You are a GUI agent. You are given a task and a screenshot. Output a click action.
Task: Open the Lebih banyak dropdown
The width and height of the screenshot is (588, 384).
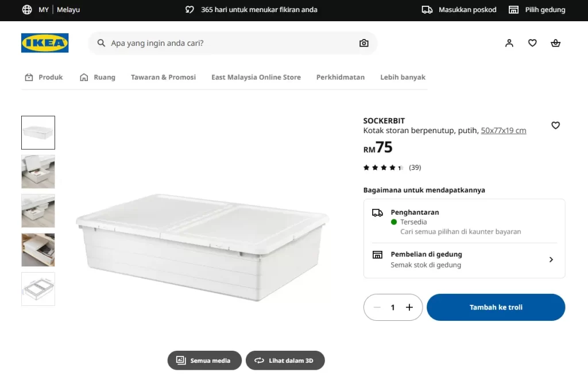coord(402,77)
